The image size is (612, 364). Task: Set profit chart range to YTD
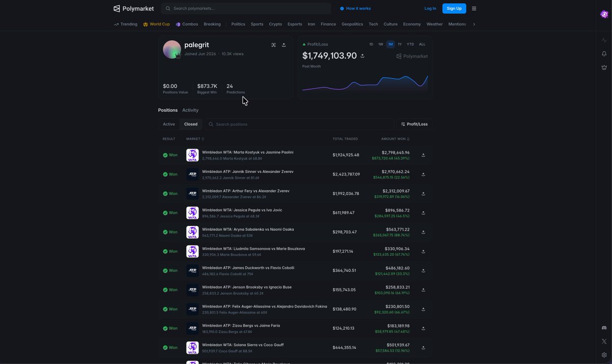click(411, 44)
